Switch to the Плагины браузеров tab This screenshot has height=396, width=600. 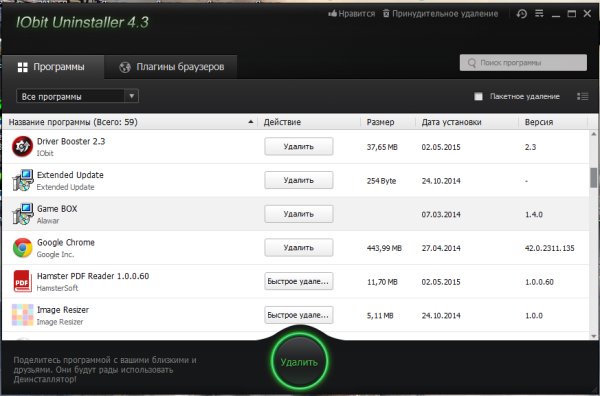(x=171, y=67)
